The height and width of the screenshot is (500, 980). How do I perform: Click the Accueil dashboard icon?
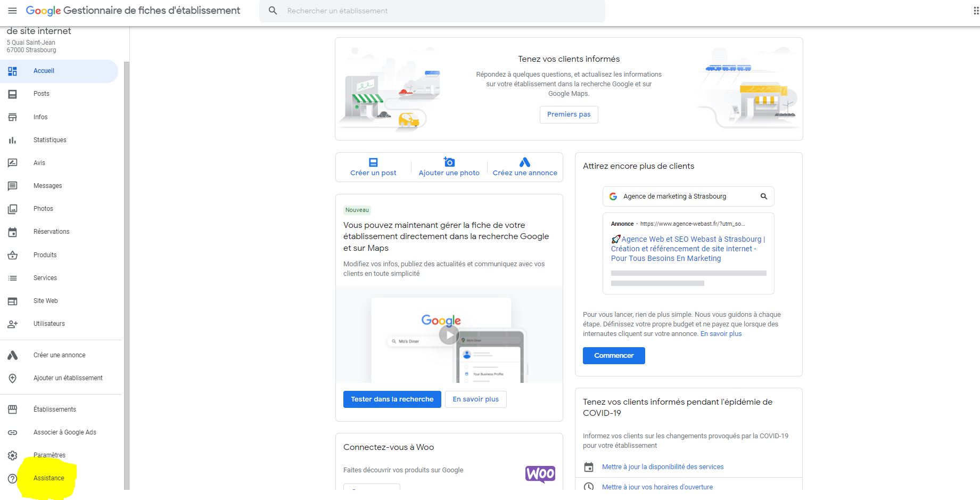tap(12, 71)
